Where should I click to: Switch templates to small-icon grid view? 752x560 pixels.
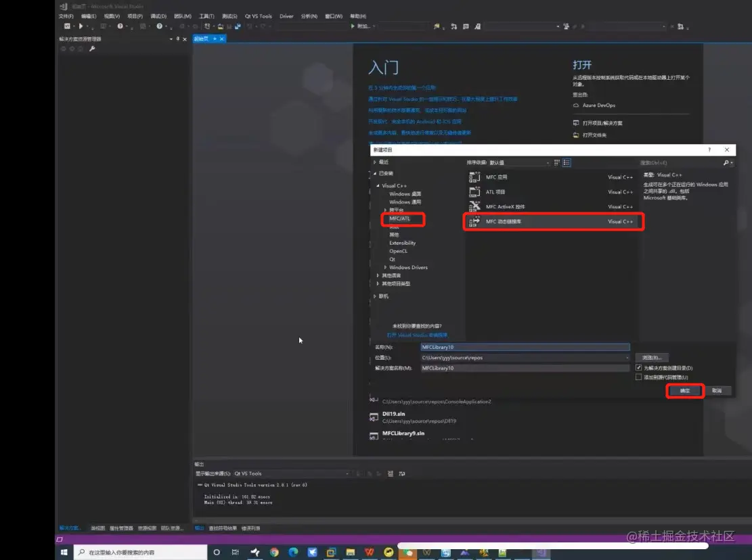click(x=557, y=163)
